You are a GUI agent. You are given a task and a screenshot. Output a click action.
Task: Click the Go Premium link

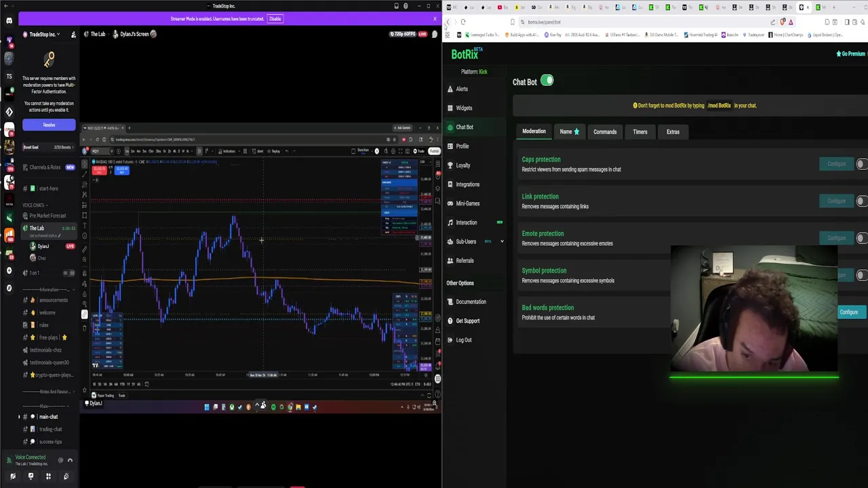(x=852, y=54)
